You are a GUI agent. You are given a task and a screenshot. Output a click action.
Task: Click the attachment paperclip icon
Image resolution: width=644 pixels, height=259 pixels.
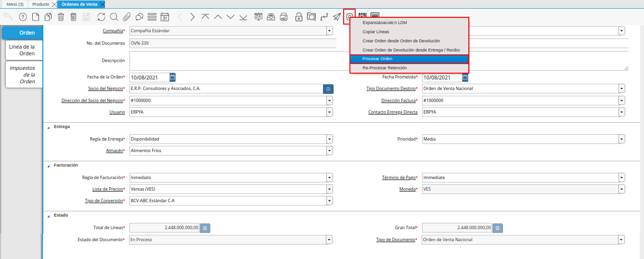127,17
